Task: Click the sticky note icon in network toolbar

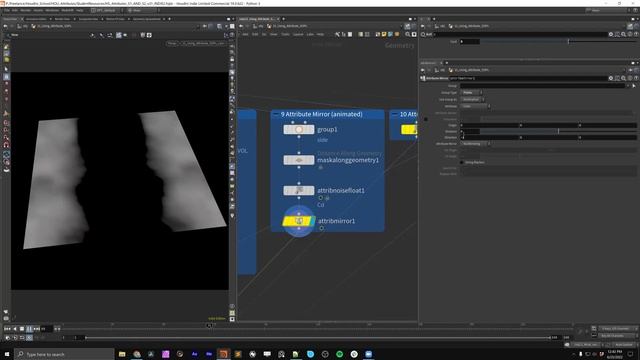Action: (x=384, y=34)
